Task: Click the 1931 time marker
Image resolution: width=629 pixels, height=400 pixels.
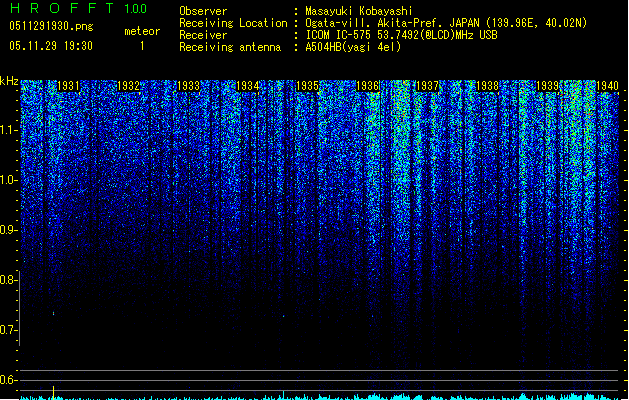Action: 68,86
